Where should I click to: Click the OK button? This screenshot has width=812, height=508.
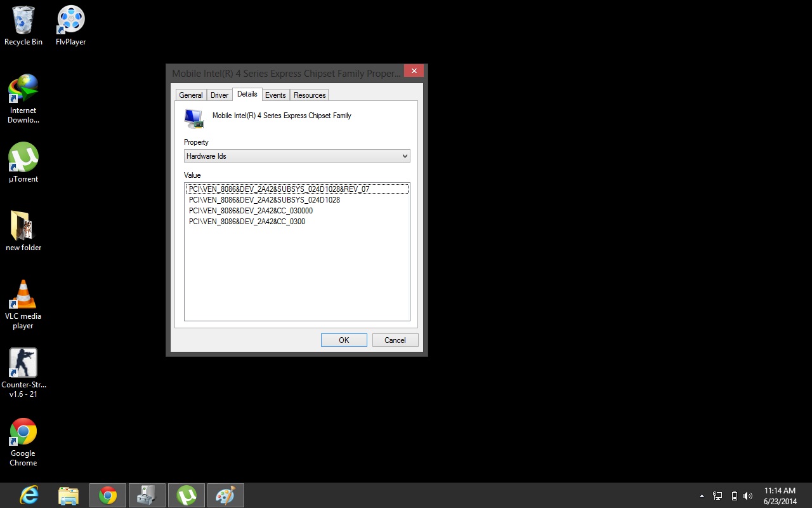(x=344, y=340)
